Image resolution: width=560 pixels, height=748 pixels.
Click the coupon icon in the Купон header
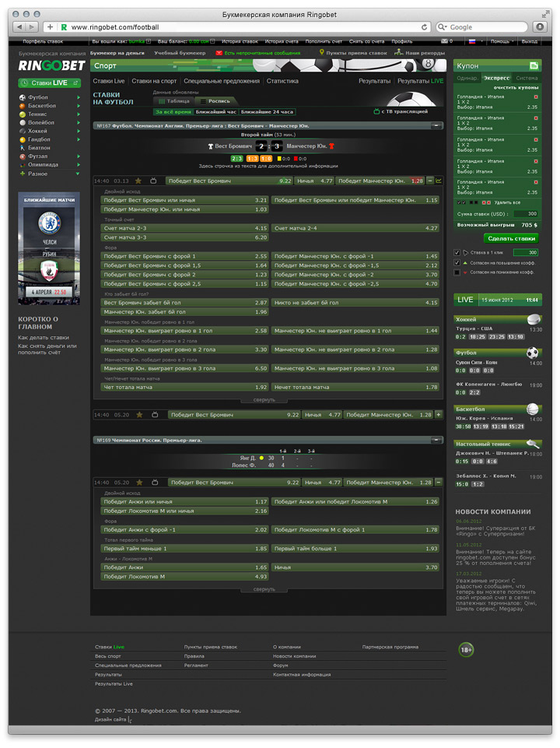click(534, 66)
